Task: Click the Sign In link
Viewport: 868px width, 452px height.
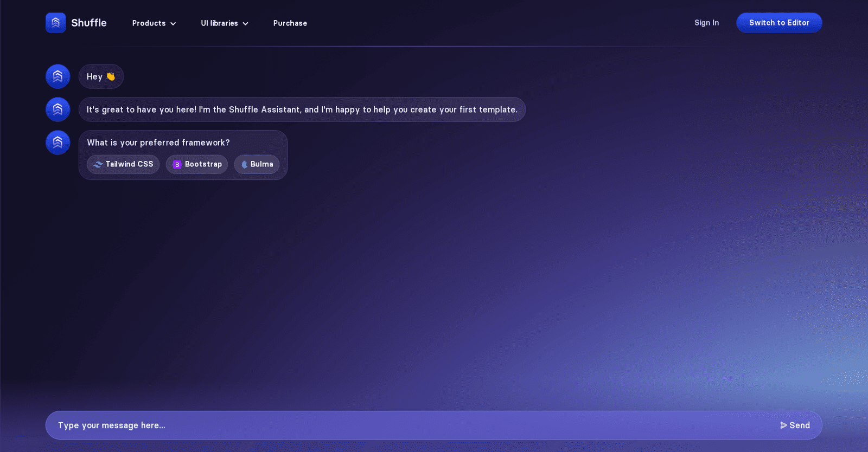Action: point(706,23)
